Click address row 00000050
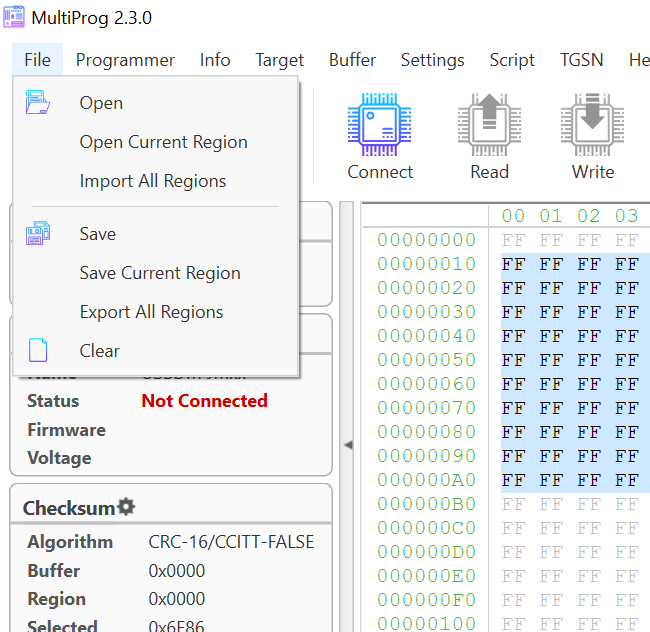This screenshot has height=632, width=650. click(426, 360)
